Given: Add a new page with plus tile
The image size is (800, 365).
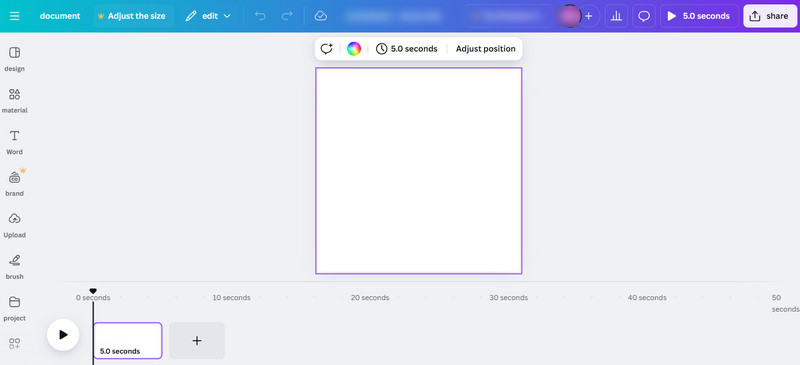Looking at the screenshot, I should click(x=197, y=340).
